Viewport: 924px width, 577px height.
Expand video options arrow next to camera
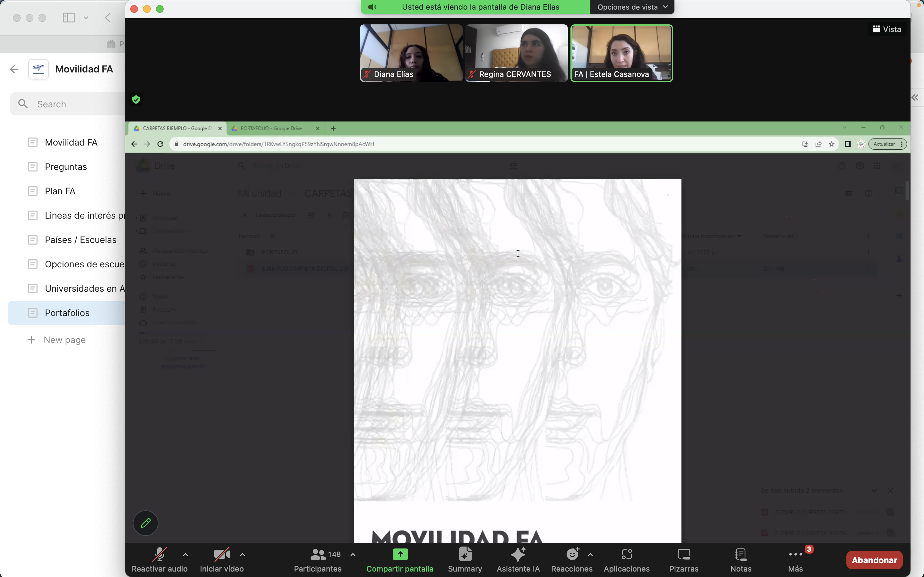tap(243, 555)
